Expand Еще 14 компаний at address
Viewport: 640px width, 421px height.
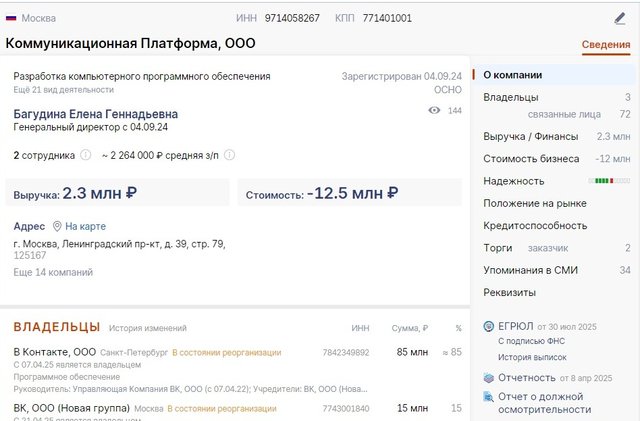point(53,272)
